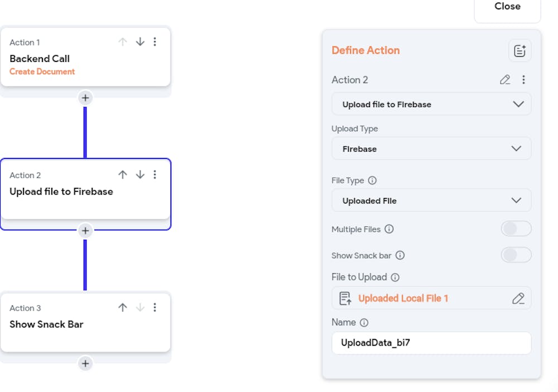Viewport: 558px width, 392px height.
Task: Add action below Backend Call card
Action: coord(85,98)
